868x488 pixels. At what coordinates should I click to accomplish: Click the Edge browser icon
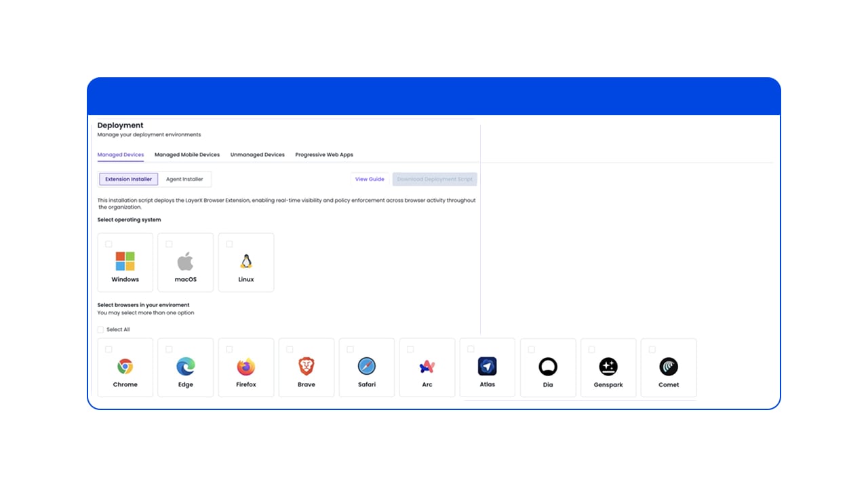pyautogui.click(x=185, y=367)
